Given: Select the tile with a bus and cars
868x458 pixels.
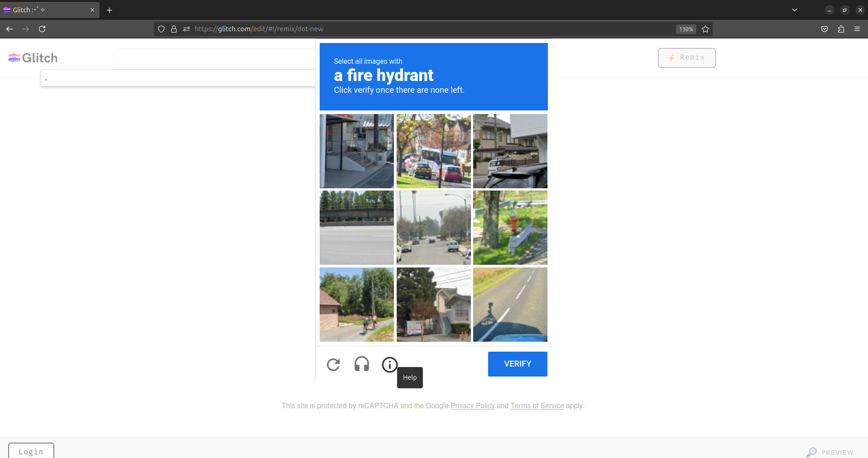Looking at the screenshot, I should pos(434,151).
